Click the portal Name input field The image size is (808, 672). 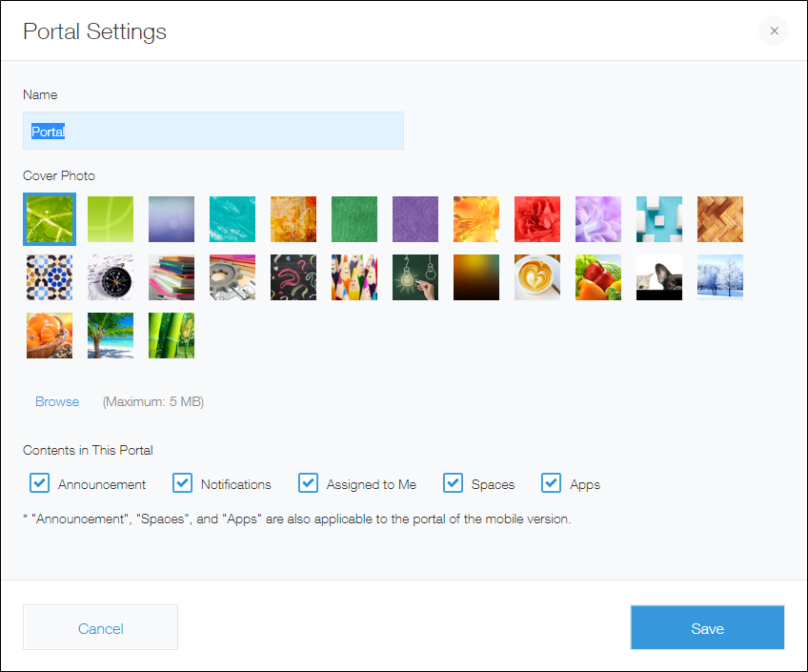pyautogui.click(x=213, y=131)
